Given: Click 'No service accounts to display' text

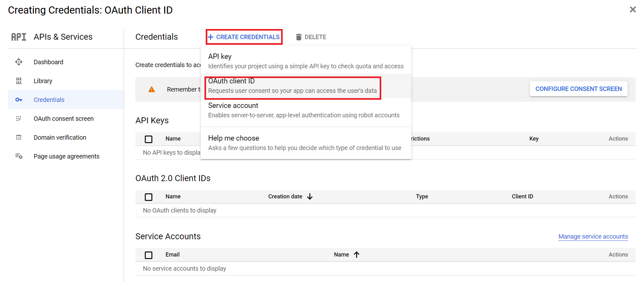Looking at the screenshot, I should (x=184, y=268).
